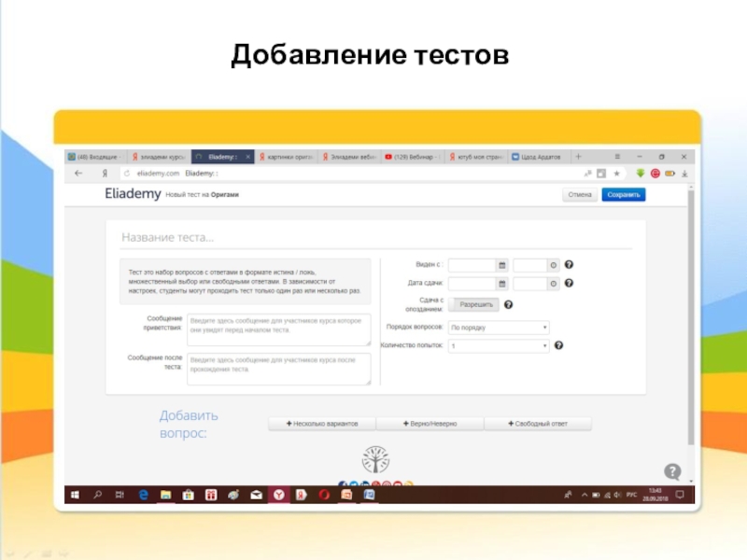The width and height of the screenshot is (747, 560).
Task: Open Windows notification center
Action: pos(680,495)
